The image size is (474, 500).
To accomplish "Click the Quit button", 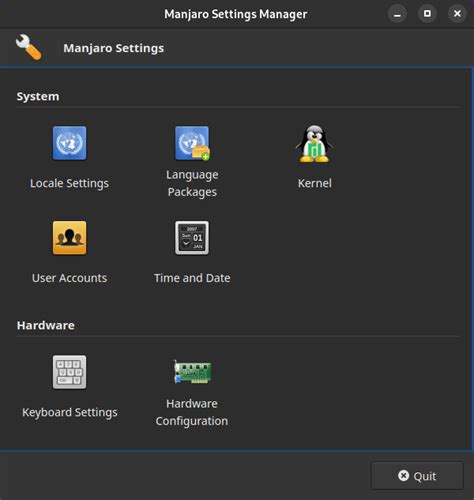I will [417, 476].
